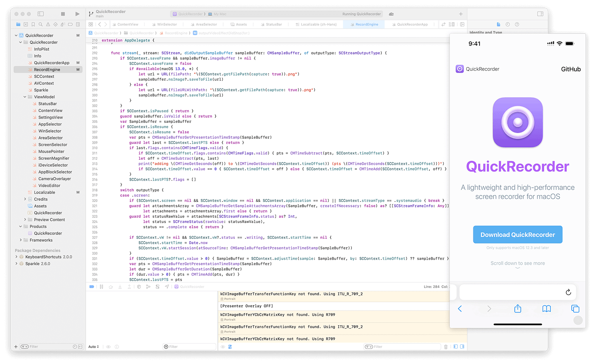Select the WinSelector editor tab

click(x=164, y=24)
